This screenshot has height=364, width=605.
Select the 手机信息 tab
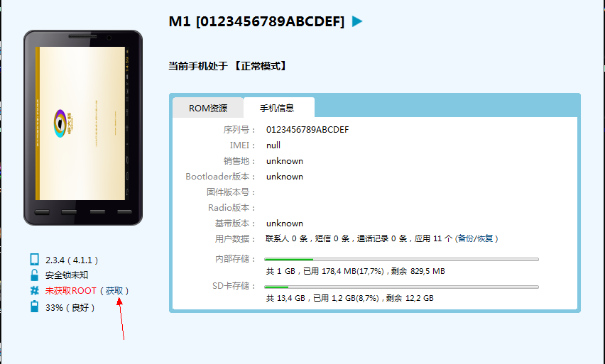pos(278,108)
